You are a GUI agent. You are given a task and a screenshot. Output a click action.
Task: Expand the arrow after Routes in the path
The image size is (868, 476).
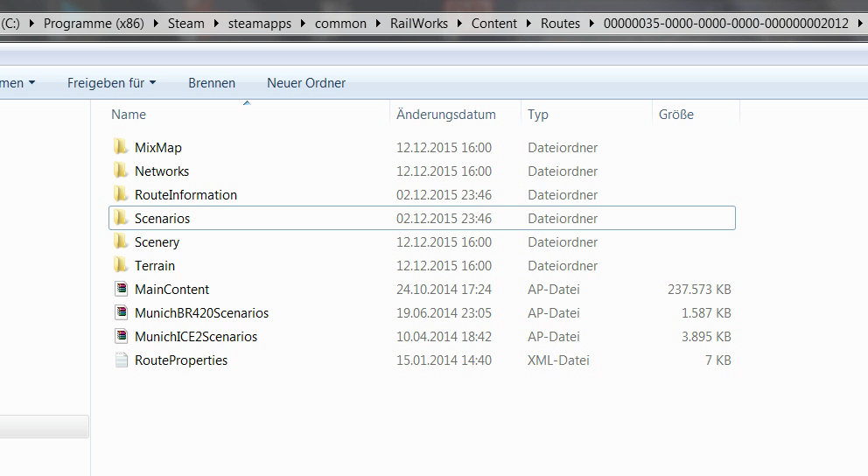pyautogui.click(x=592, y=24)
